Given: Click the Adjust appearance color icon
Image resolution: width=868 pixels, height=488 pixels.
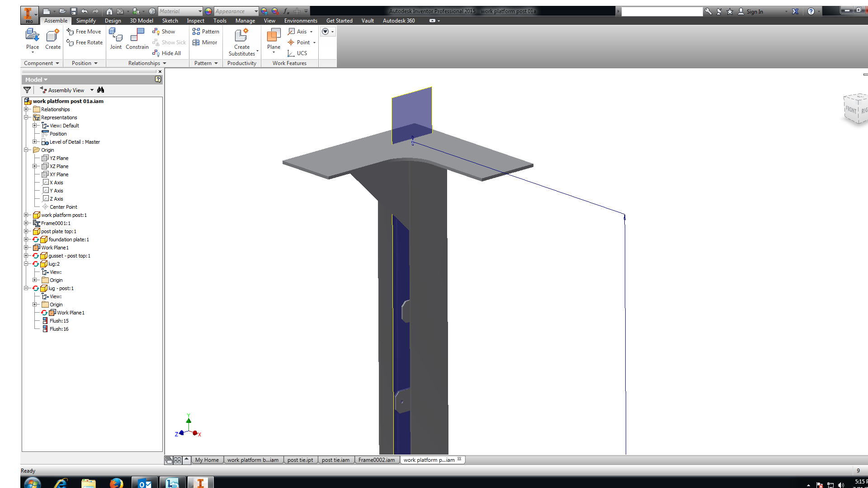Looking at the screenshot, I should pyautogui.click(x=264, y=11).
